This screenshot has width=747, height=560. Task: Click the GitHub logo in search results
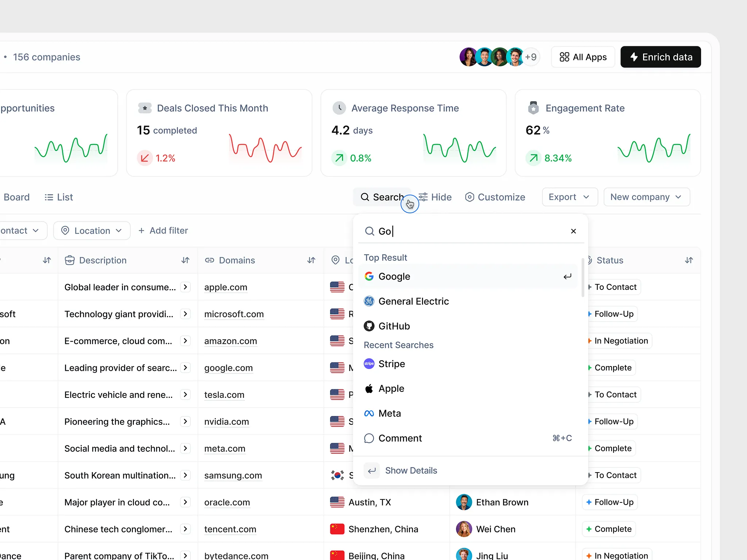click(x=369, y=326)
